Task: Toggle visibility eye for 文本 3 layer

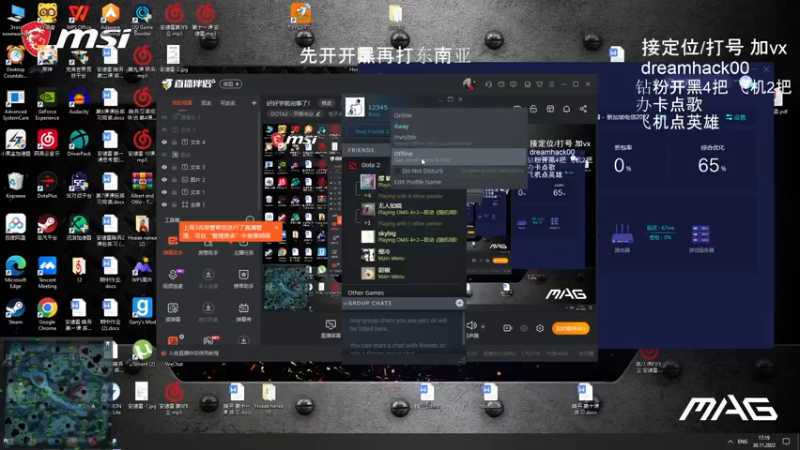Action: [164, 167]
